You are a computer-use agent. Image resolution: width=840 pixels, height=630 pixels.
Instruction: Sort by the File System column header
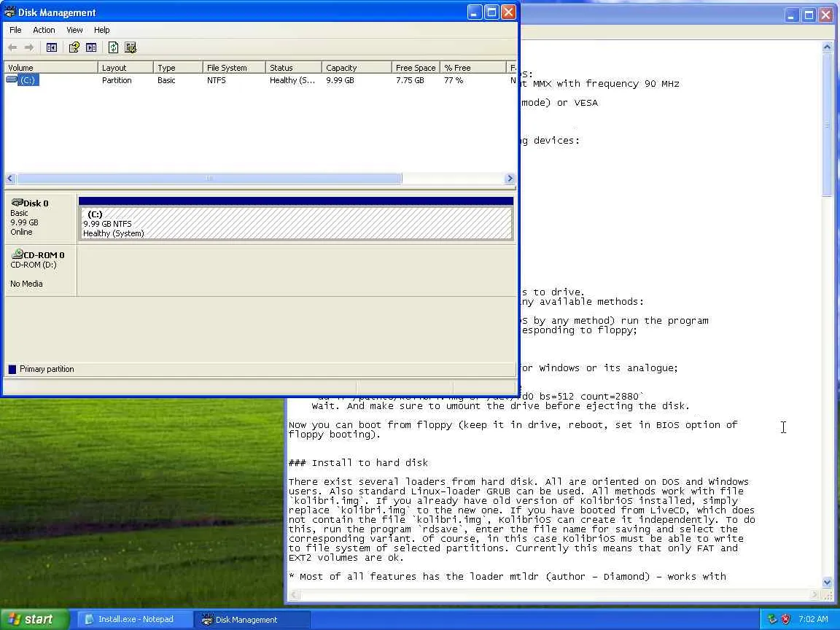234,68
